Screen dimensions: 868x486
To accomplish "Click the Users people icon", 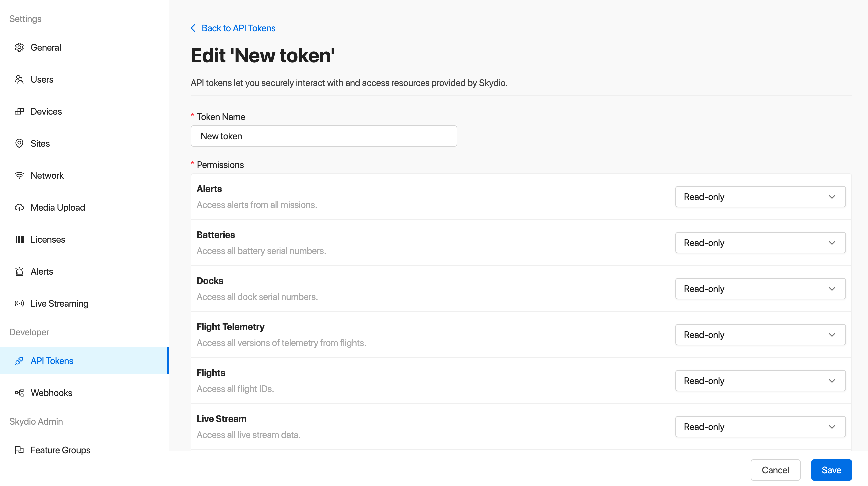I will [19, 80].
